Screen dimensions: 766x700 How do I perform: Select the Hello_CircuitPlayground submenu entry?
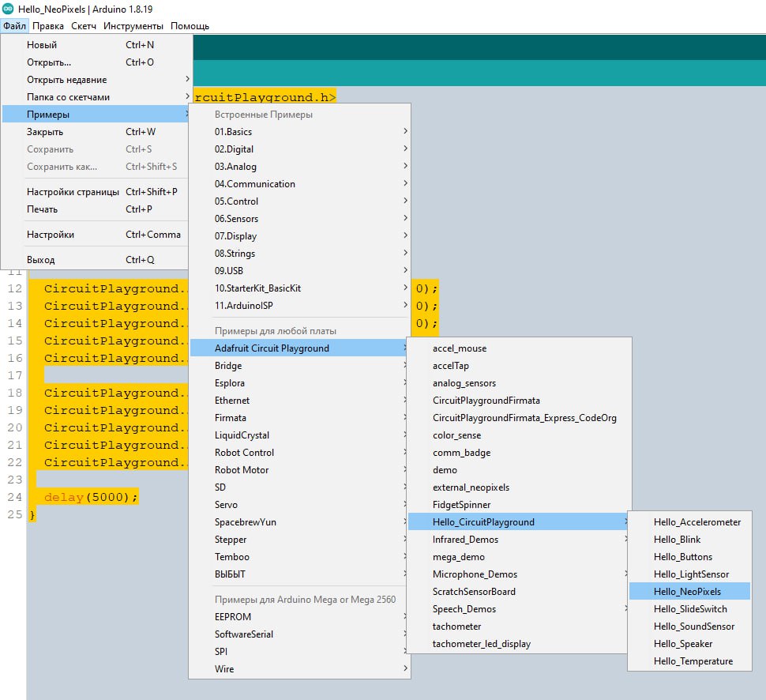point(519,522)
